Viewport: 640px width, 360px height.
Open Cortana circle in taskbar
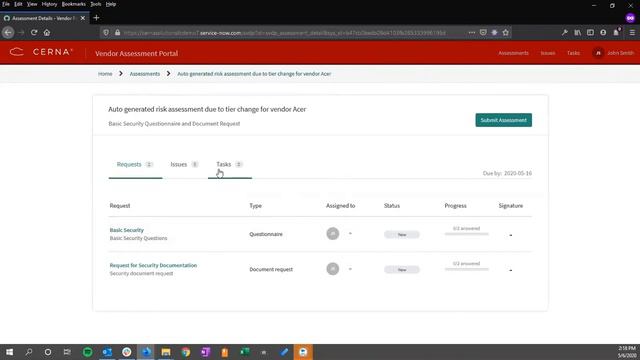[x=48, y=352]
